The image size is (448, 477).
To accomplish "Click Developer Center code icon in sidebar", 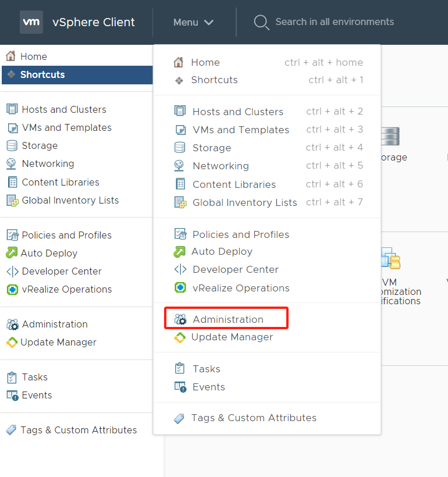I will pyautogui.click(x=12, y=271).
